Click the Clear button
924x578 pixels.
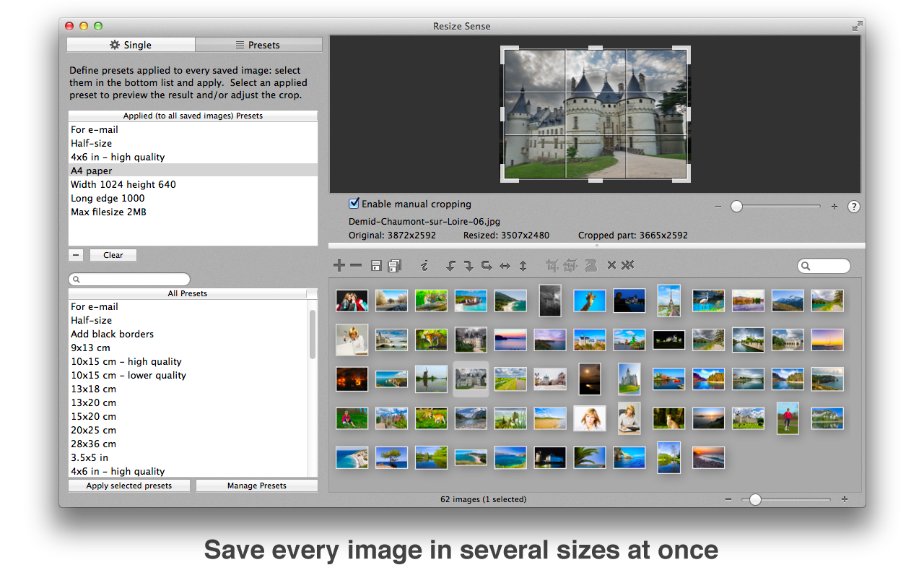[x=113, y=255]
